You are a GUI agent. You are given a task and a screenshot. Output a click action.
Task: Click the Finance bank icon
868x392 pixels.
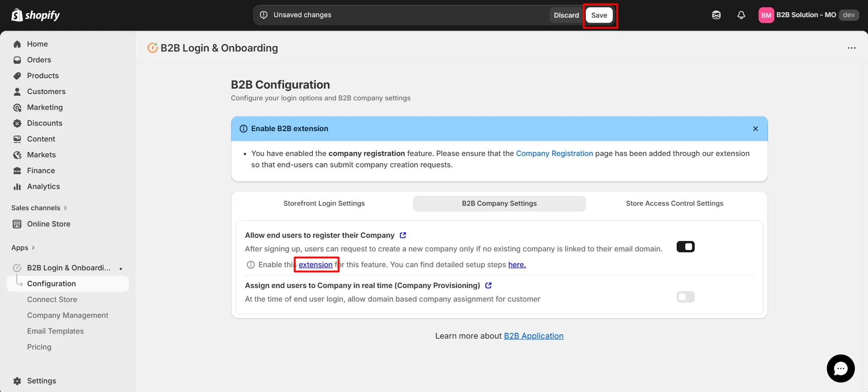17,170
